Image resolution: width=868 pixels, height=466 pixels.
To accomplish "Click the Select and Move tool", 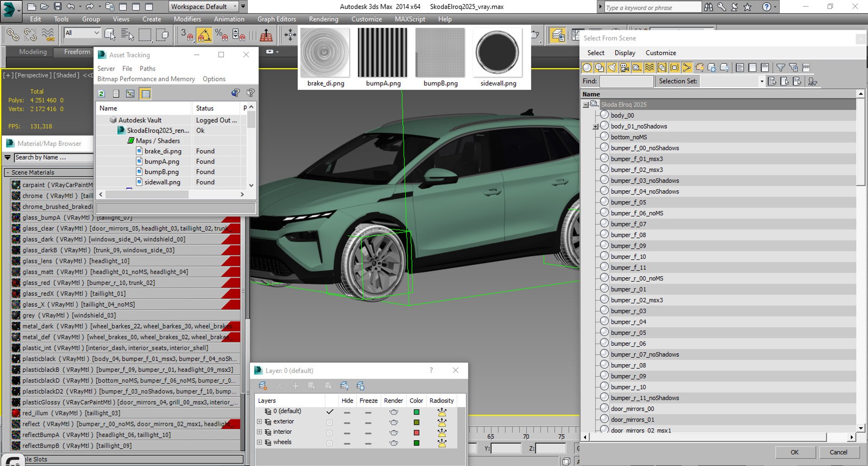I will click(x=290, y=35).
